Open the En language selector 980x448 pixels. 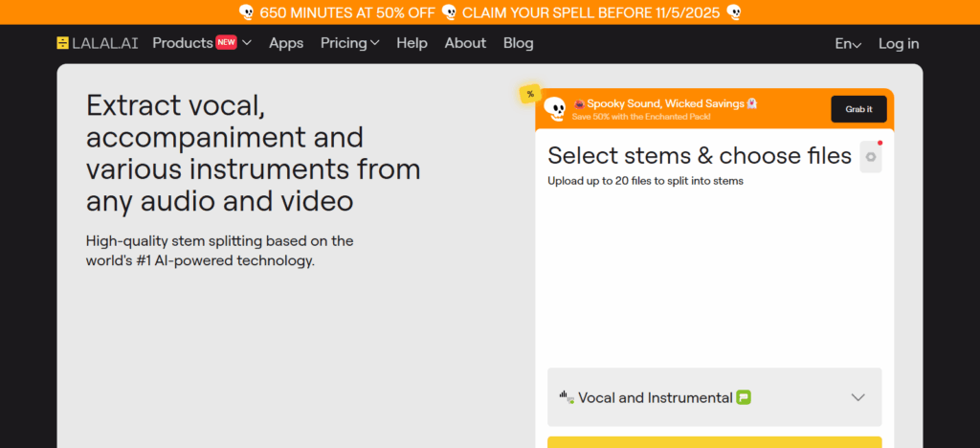tap(848, 44)
